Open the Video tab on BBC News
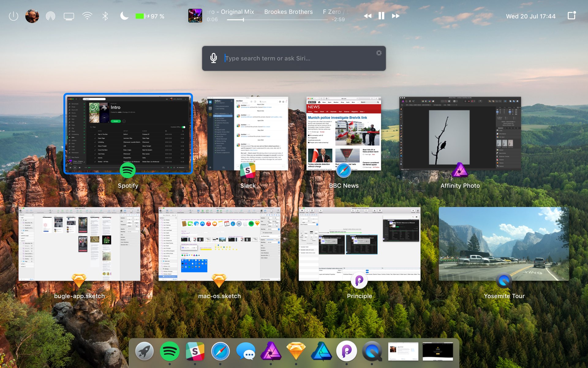 point(316,112)
